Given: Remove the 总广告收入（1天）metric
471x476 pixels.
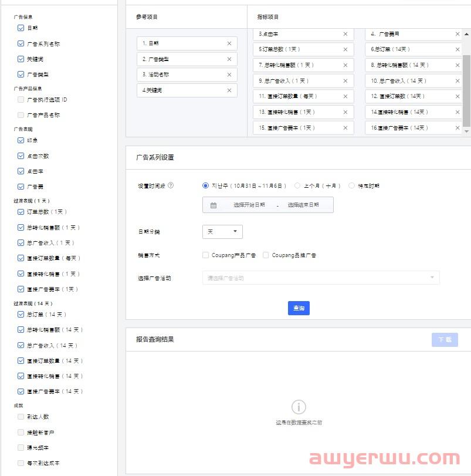Looking at the screenshot, I should [345, 81].
